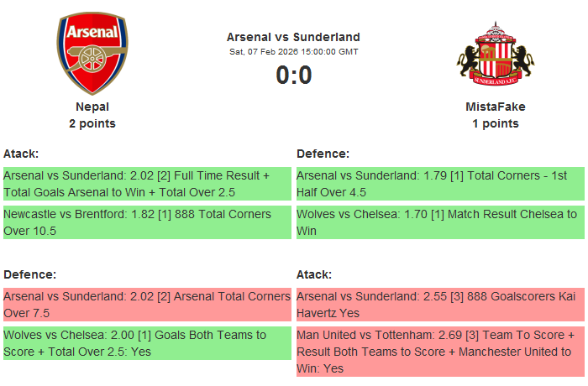
Task: Click the 0:0 match score
Action: (293, 76)
